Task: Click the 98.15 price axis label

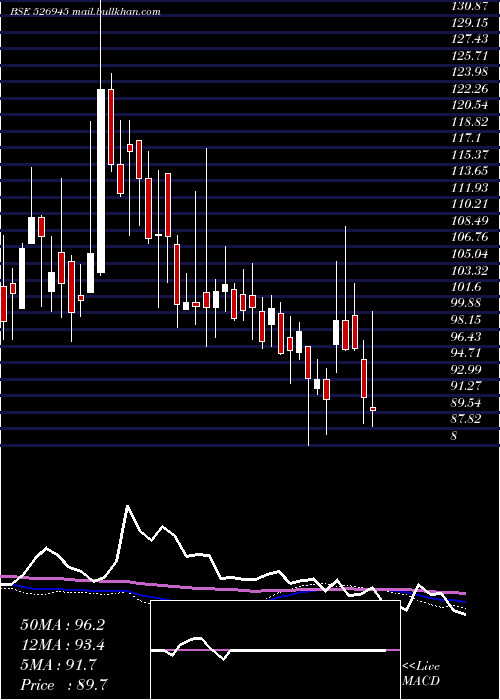Action: point(464,320)
